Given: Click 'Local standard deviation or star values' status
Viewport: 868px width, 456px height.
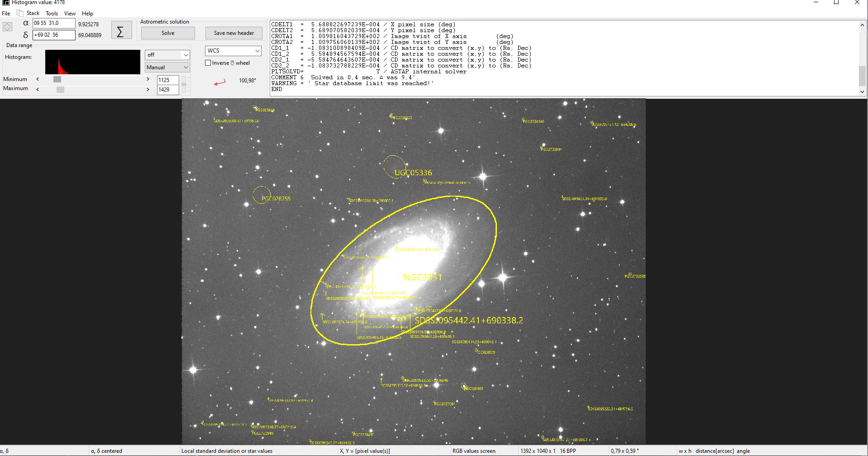Looking at the screenshot, I should tap(227, 451).
